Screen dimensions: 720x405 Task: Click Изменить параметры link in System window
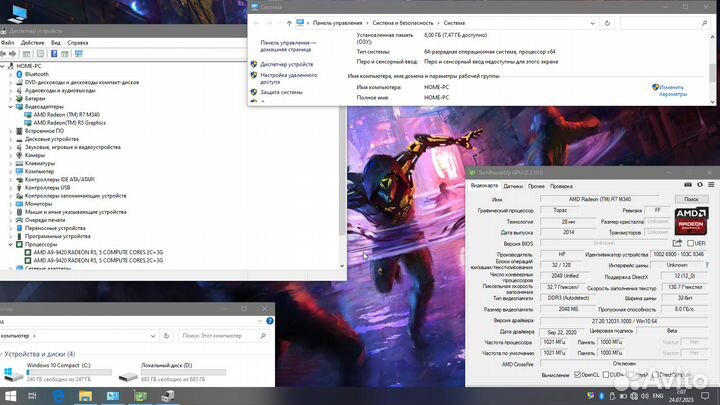coord(673,90)
